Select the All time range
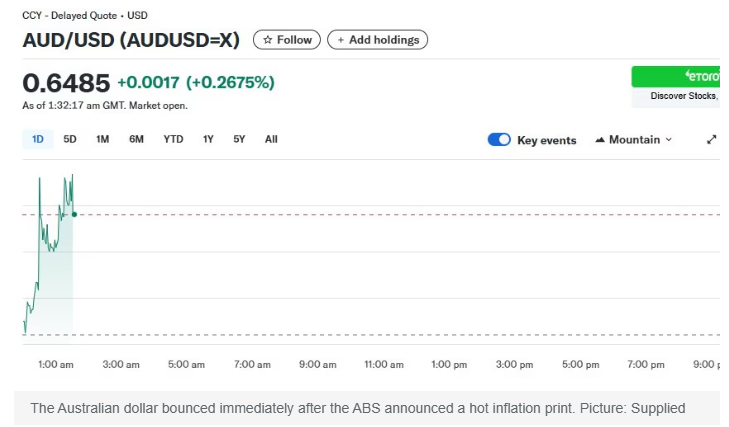Viewport: 729px width, 427px height. [271, 139]
